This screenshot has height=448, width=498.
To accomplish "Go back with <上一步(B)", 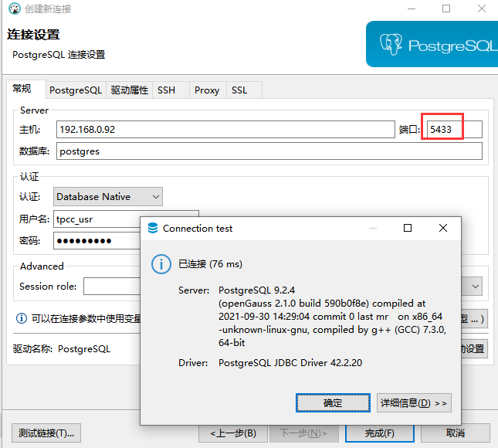I will tap(233, 433).
